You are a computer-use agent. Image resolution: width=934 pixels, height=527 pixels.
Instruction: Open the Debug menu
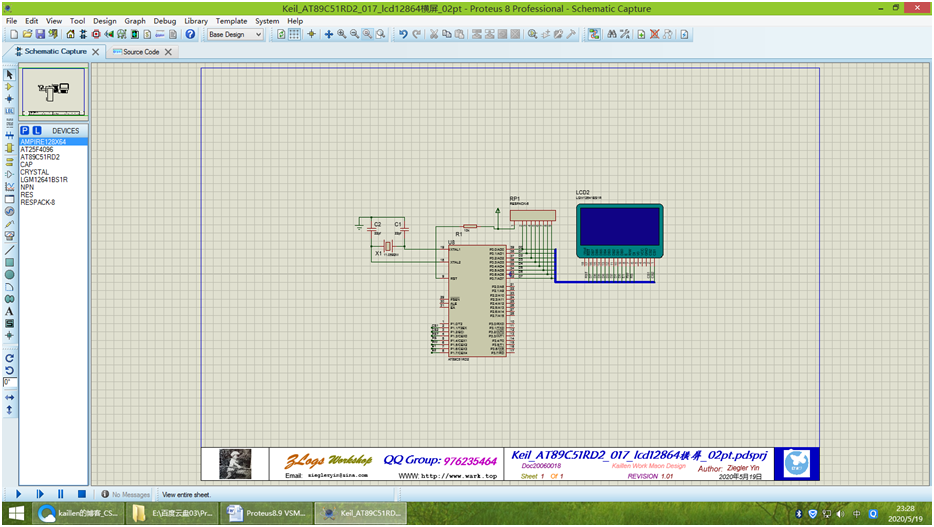click(x=164, y=21)
